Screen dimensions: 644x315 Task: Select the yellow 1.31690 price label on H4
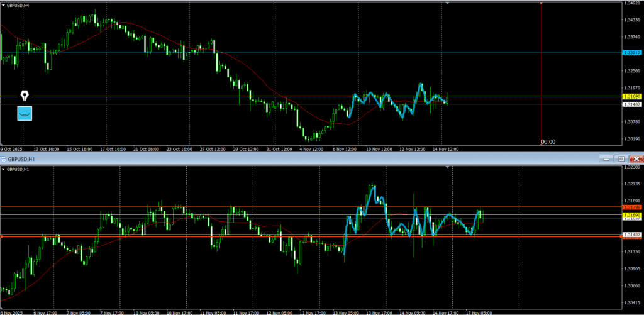pyautogui.click(x=631, y=96)
